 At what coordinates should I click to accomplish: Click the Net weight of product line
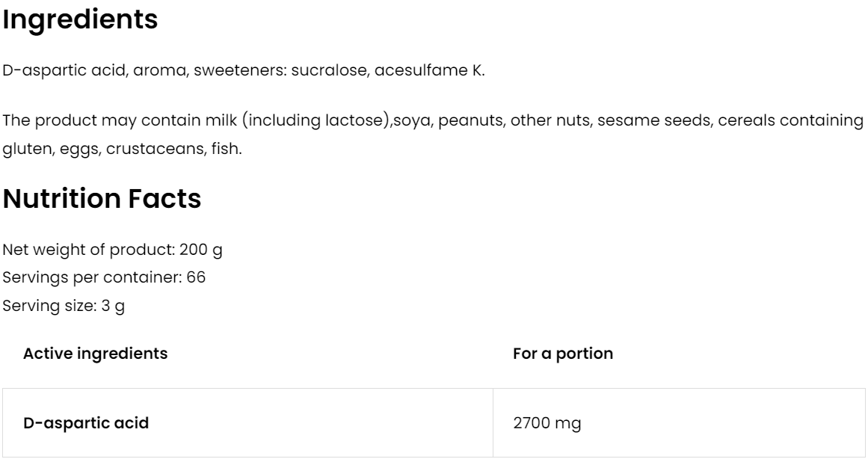[x=112, y=250]
